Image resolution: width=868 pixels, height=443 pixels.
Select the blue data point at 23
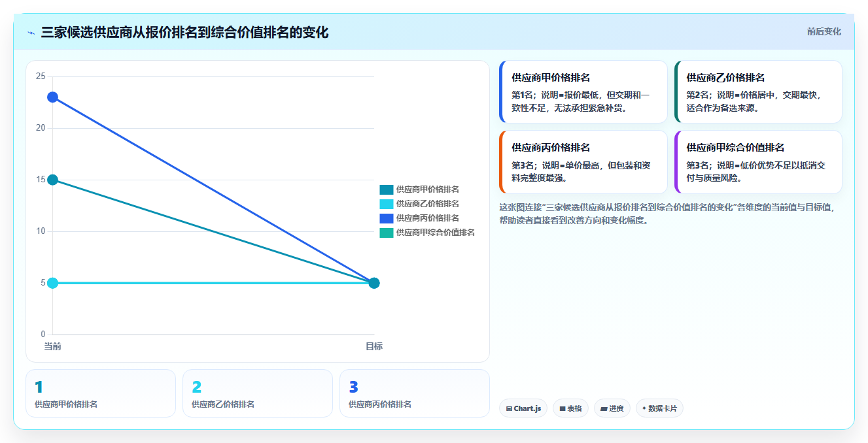coord(52,97)
